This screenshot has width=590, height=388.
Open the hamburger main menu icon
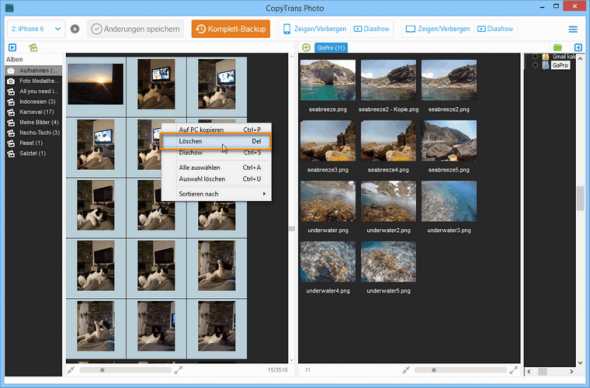tap(573, 29)
